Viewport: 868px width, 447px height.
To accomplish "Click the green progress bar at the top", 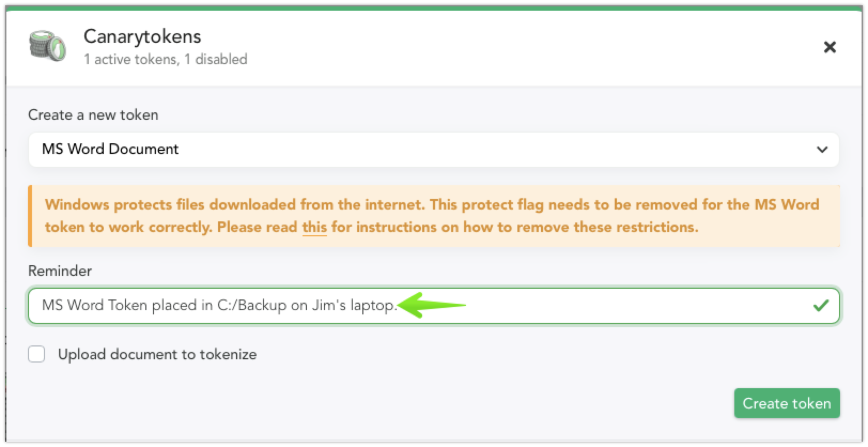I will point(433,8).
